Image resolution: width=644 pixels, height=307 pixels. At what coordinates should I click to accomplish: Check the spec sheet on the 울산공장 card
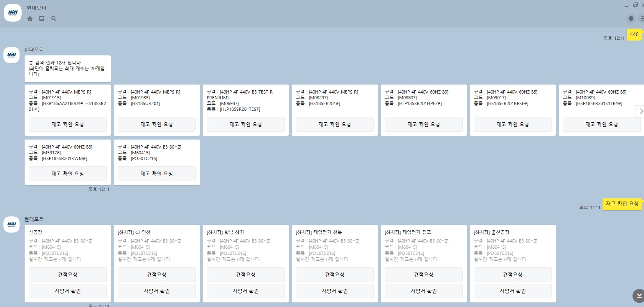click(x=513, y=291)
